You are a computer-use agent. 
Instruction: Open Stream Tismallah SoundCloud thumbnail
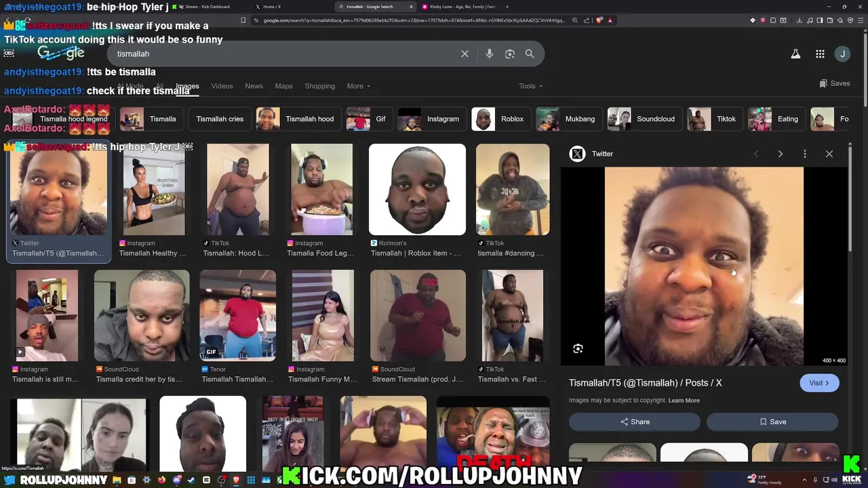click(418, 315)
